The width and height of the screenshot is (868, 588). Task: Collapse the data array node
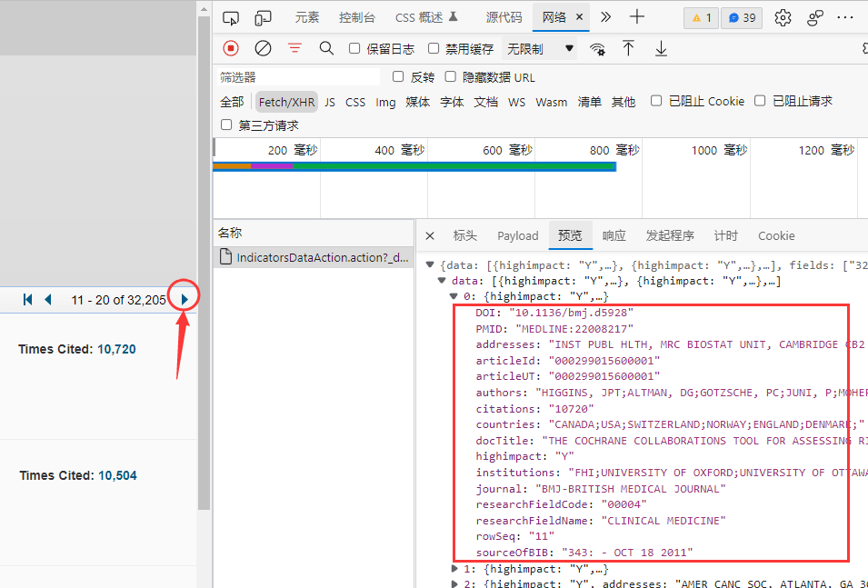442,281
